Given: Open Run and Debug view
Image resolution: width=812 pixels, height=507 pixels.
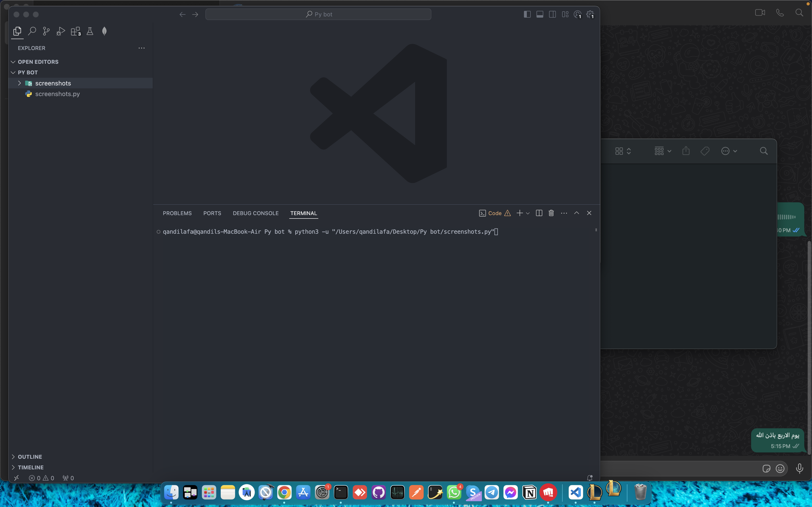Looking at the screenshot, I should [61, 32].
